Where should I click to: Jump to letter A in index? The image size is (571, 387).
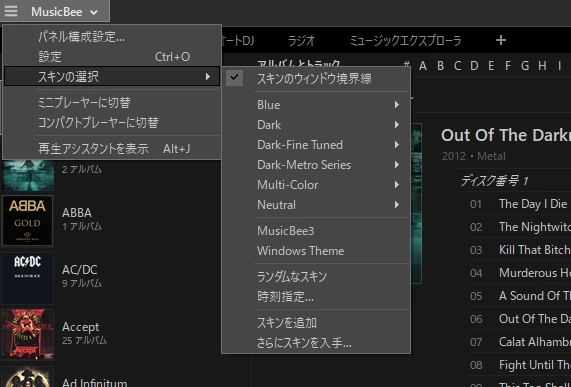(x=423, y=66)
